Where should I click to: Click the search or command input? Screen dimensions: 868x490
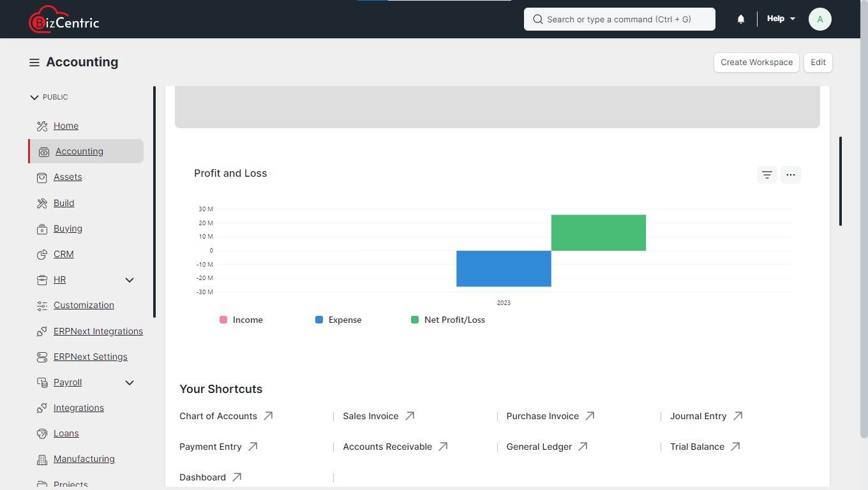[x=620, y=19]
